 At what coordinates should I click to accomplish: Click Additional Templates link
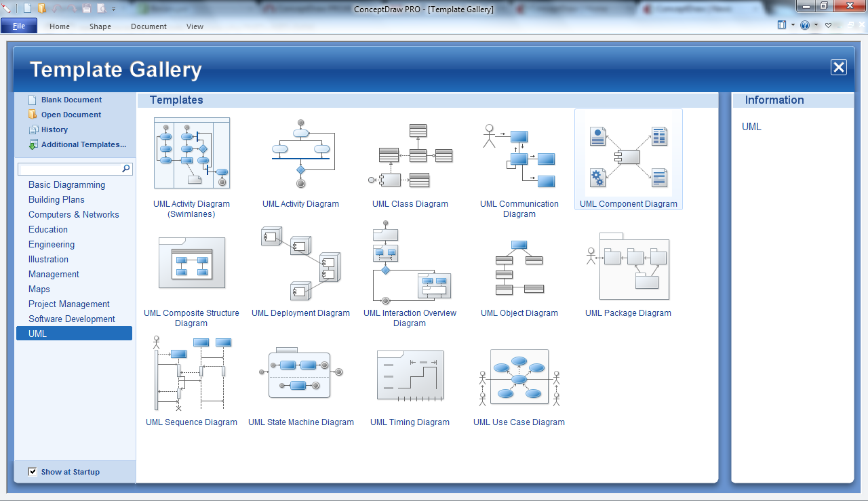(x=83, y=144)
